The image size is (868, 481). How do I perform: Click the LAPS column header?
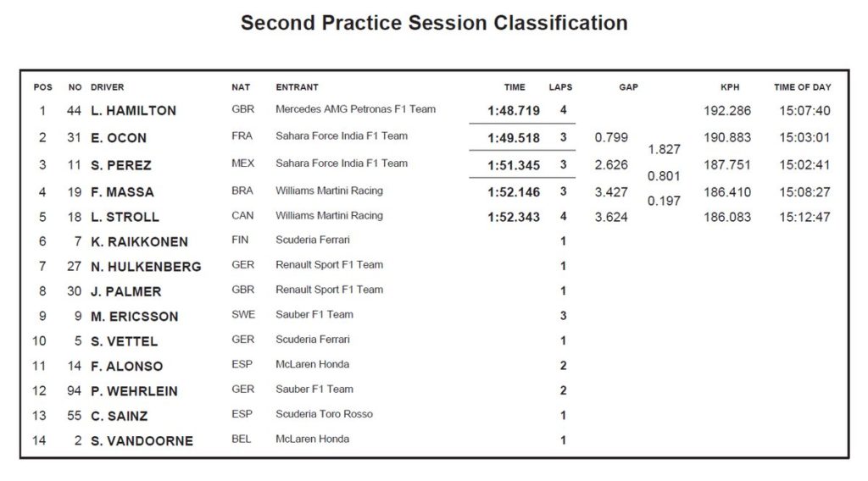click(560, 87)
